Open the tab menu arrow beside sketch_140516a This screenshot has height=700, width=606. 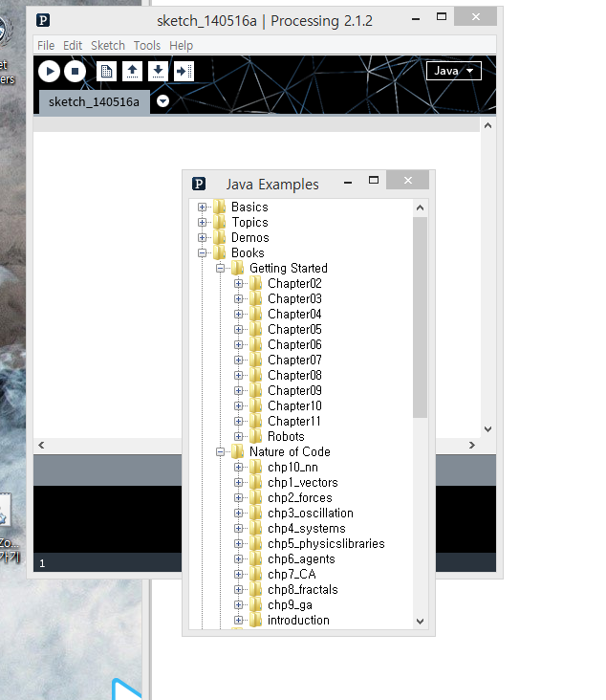tap(162, 101)
